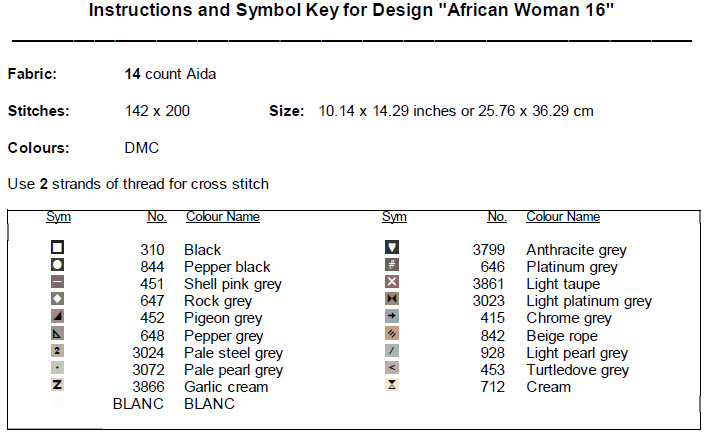The height and width of the screenshot is (435, 709).
Task: Select the Cream 712 hourglass symbol
Action: tap(392, 386)
